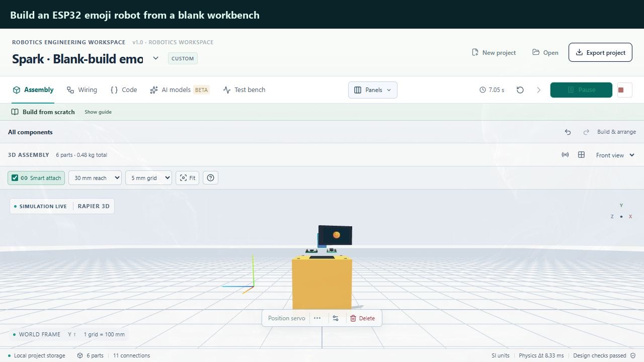Fit the view to the assembly
Screen dimensions: 644x362
pyautogui.click(x=188, y=178)
